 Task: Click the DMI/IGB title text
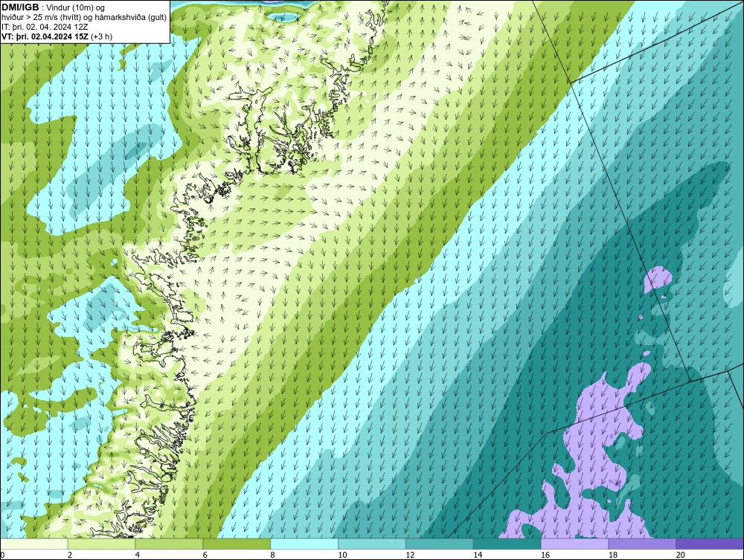coord(20,7)
